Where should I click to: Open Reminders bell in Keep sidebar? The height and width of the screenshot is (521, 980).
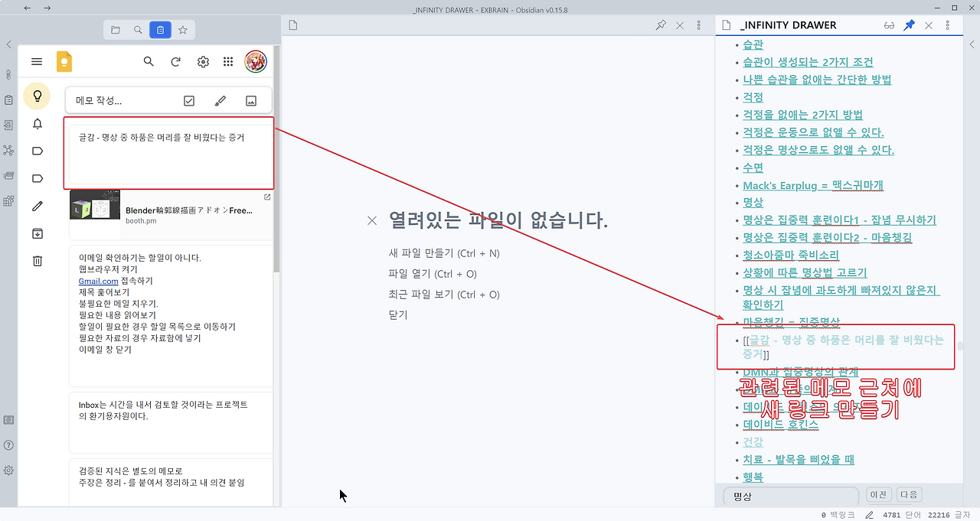pos(37,124)
